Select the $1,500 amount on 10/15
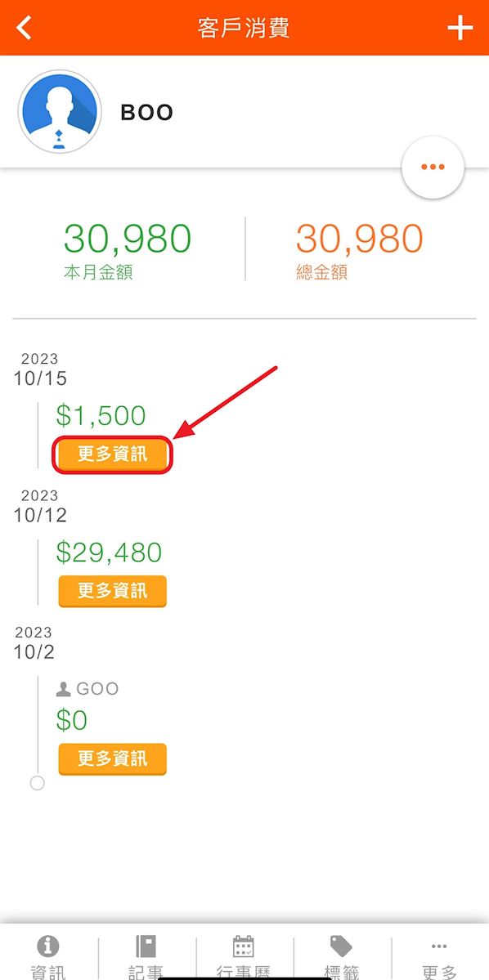The height and width of the screenshot is (980, 489). [x=101, y=416]
